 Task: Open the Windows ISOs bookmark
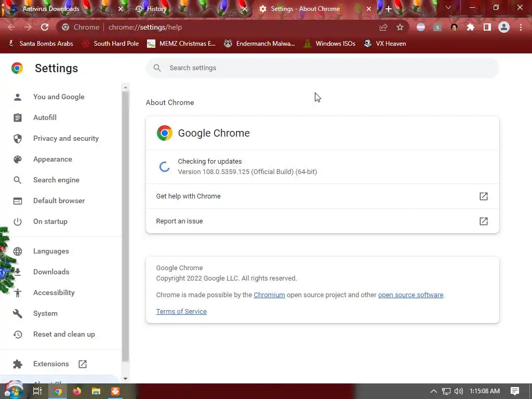(330, 44)
